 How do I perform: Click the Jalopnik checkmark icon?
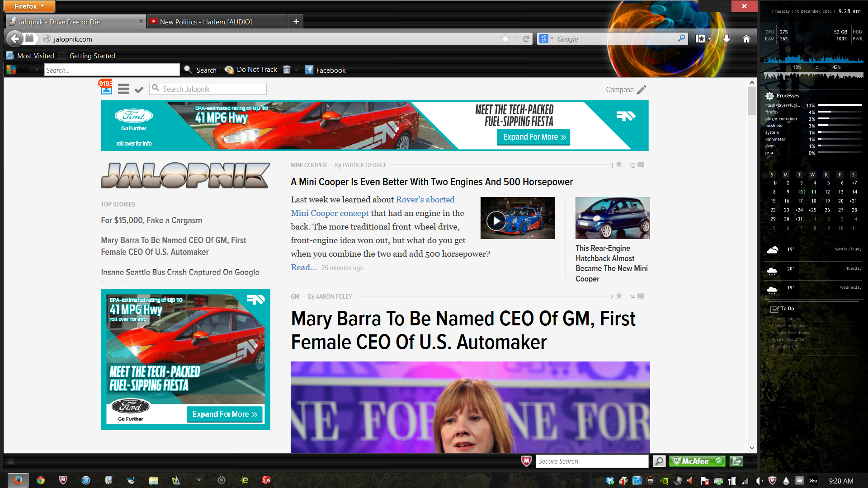[139, 89]
